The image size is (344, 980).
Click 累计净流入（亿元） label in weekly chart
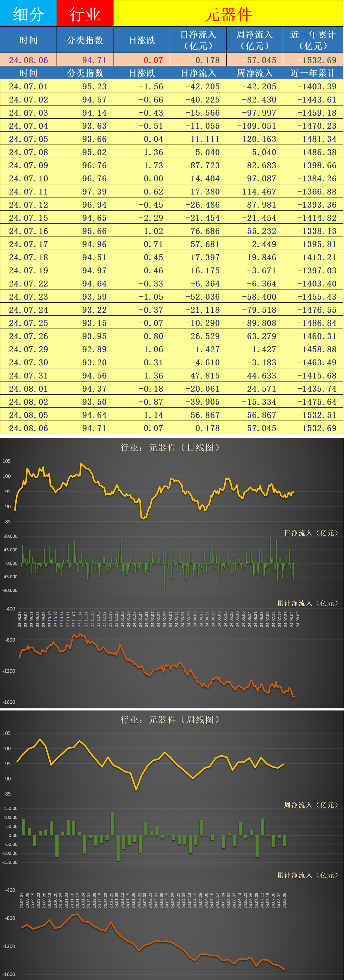point(308,875)
